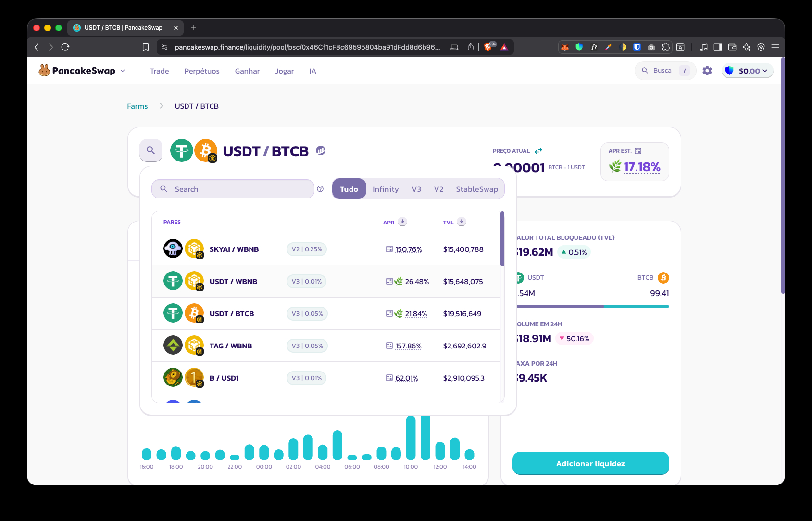Select the Infinity filter tab

pos(386,189)
